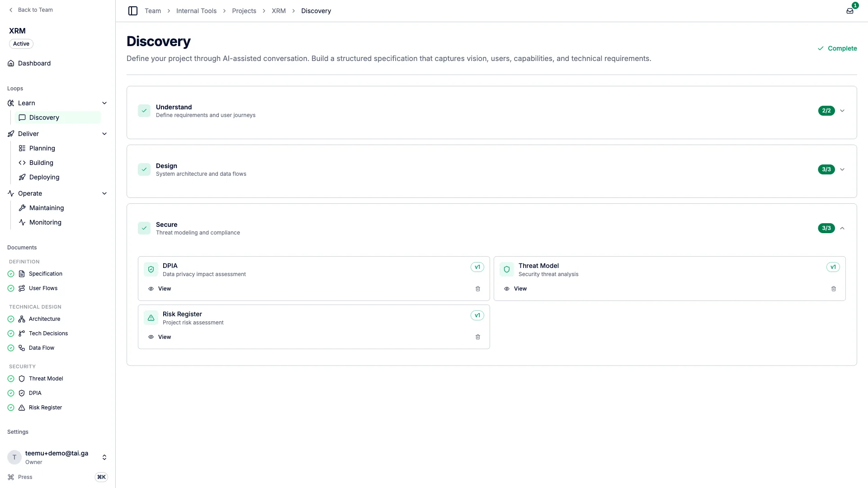868x488 pixels.
Task: Delete the DPIA document with trash icon
Action: [478, 289]
